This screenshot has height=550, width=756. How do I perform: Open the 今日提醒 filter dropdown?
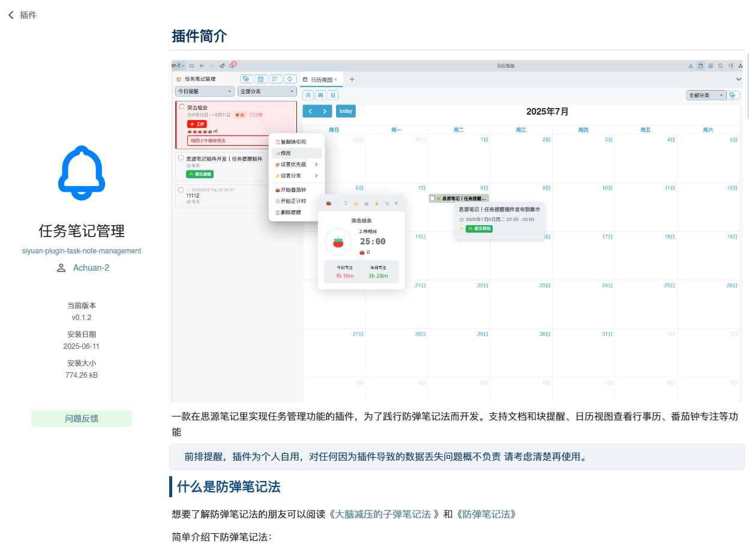click(x=205, y=91)
